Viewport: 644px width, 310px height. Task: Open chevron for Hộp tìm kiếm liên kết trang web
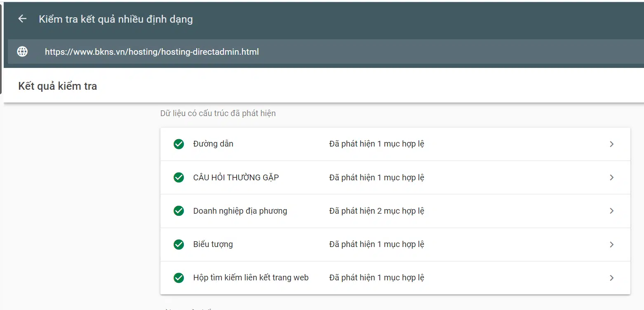coord(611,278)
